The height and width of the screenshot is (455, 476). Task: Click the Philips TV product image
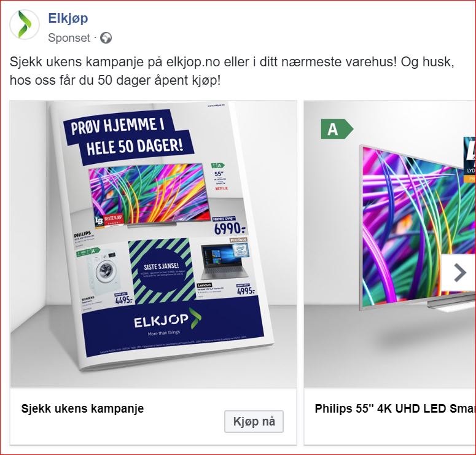pos(418,228)
